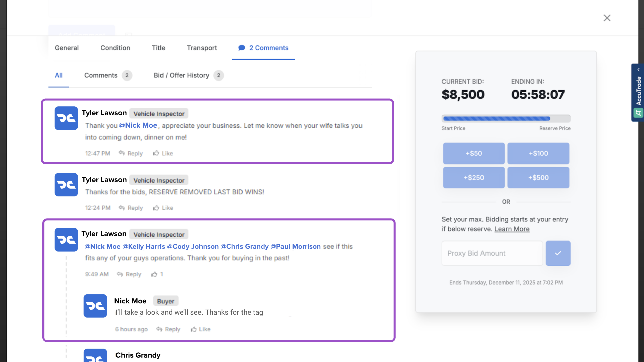
Task: Open the Learn More link
Action: point(512,229)
